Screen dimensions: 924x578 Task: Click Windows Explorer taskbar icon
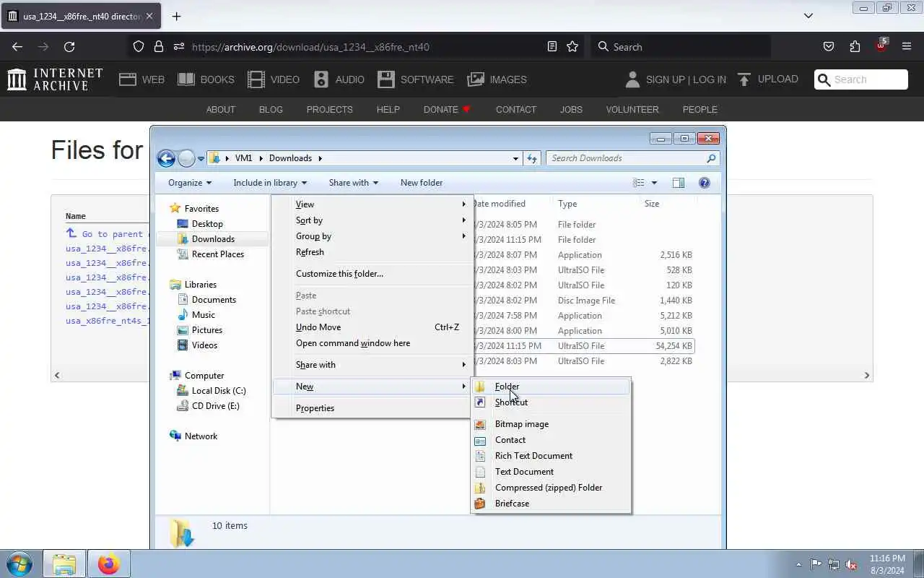click(x=64, y=564)
